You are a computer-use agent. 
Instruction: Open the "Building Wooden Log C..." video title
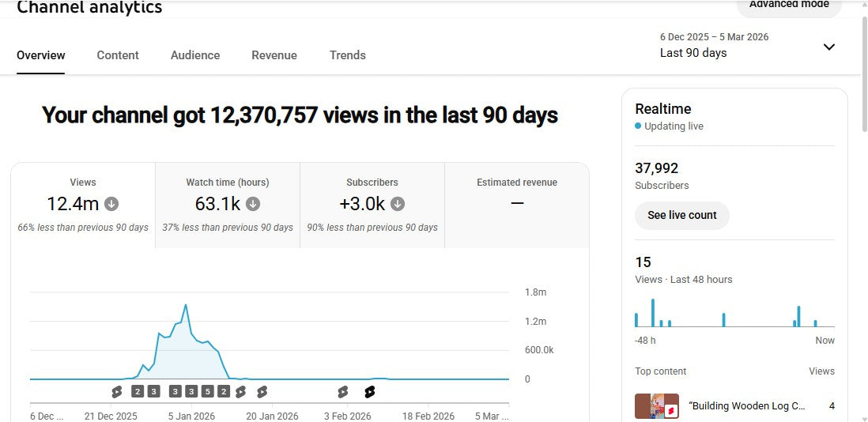[x=747, y=406]
